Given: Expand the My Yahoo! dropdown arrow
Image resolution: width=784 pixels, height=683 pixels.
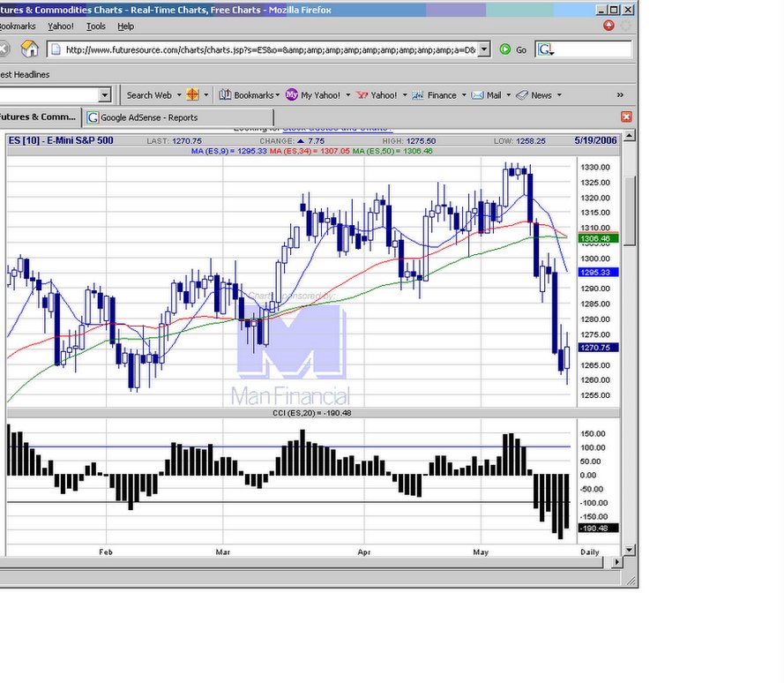Looking at the screenshot, I should (348, 95).
